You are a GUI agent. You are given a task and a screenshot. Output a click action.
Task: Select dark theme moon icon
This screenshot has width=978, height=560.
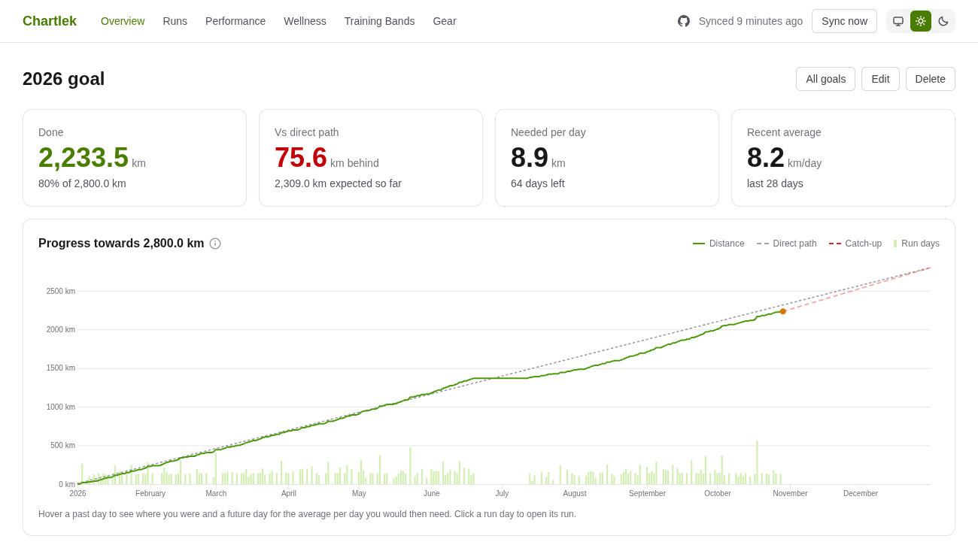pos(943,21)
